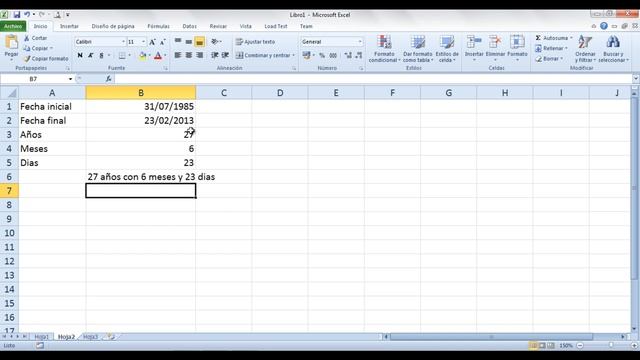Open the General number format dropdown

[360, 42]
